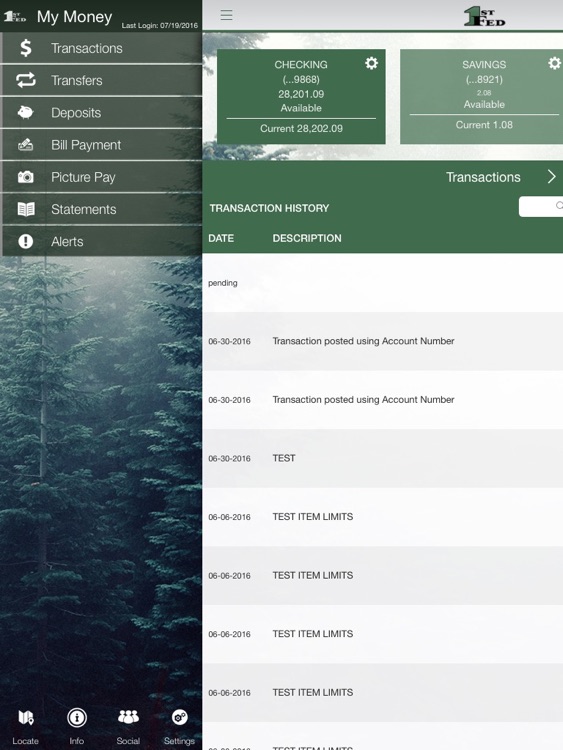Click Checking 28,201.09 available amount

click(301, 94)
